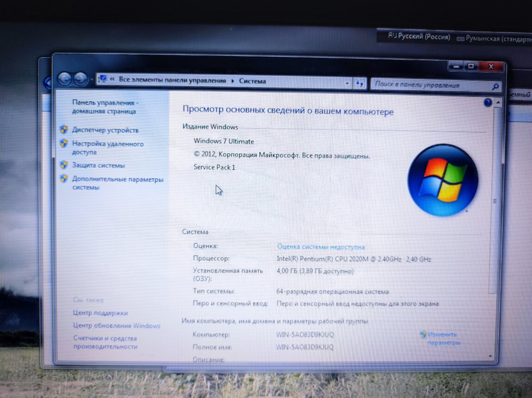Click the computer icon in the address bar

(103, 80)
